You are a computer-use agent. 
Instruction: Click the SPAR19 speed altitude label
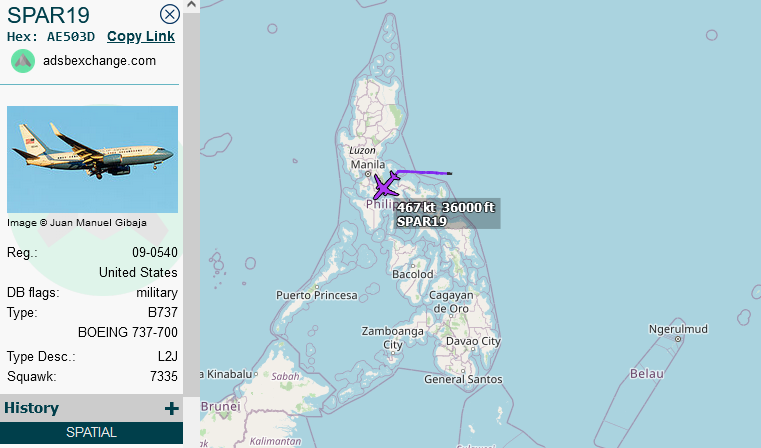pos(447,214)
